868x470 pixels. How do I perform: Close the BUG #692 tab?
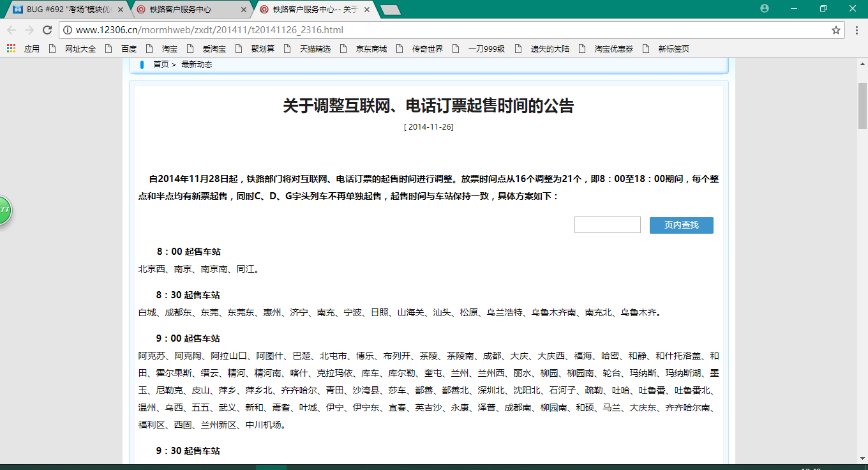(121, 10)
